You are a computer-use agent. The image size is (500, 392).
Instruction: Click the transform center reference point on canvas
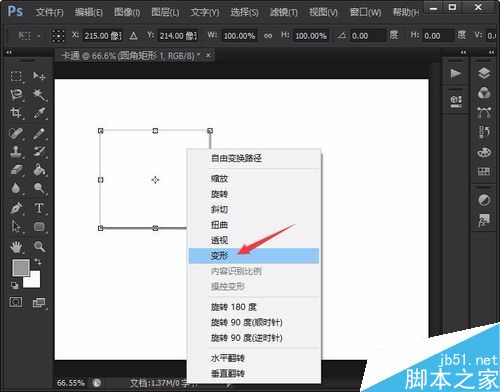[155, 180]
